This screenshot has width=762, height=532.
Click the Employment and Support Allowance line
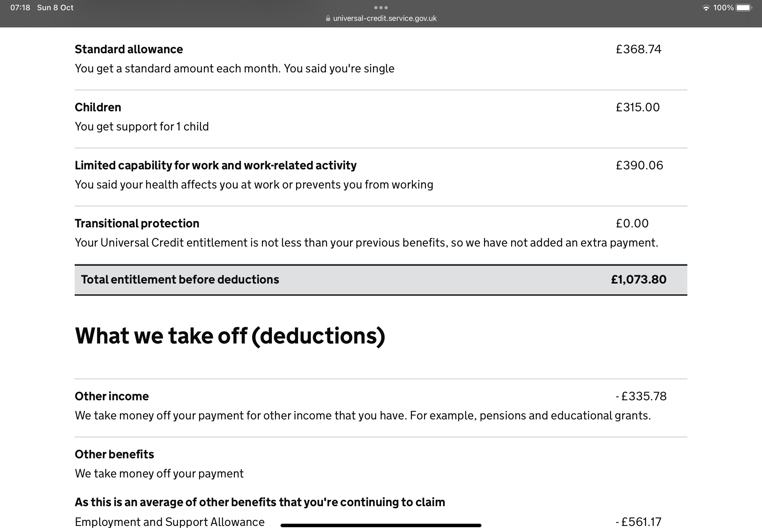[x=169, y=522]
